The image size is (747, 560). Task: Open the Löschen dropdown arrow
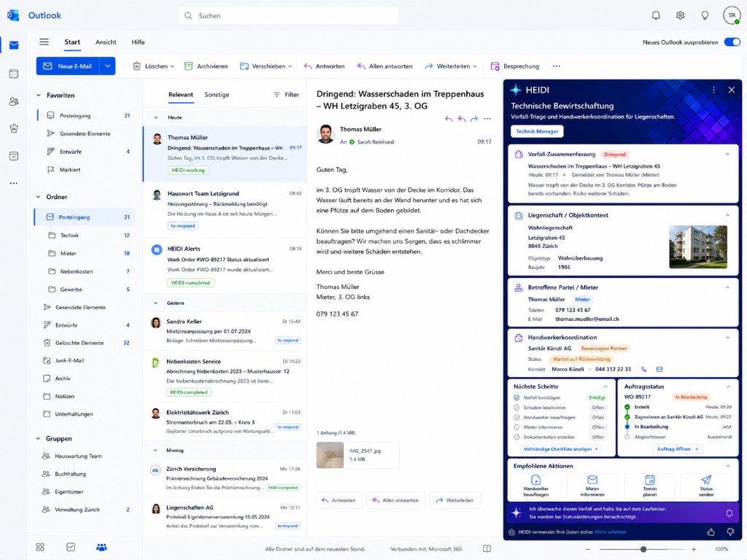click(172, 66)
